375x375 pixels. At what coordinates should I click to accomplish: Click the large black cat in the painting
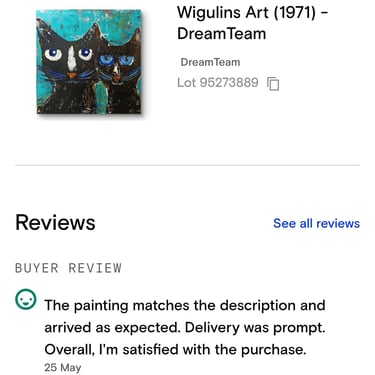(x=67, y=70)
